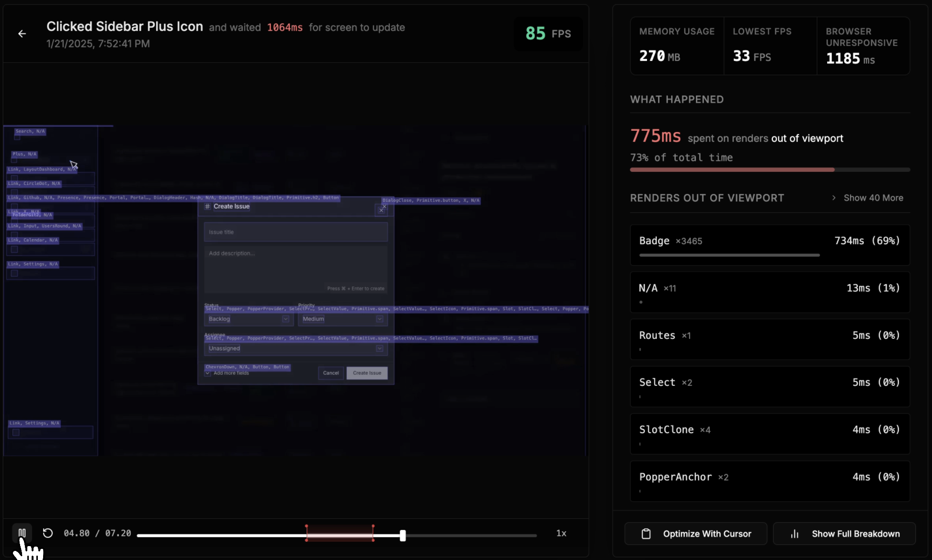Close the Create Issue dialog
Viewport: 932px width, 560px height.
pyautogui.click(x=381, y=210)
